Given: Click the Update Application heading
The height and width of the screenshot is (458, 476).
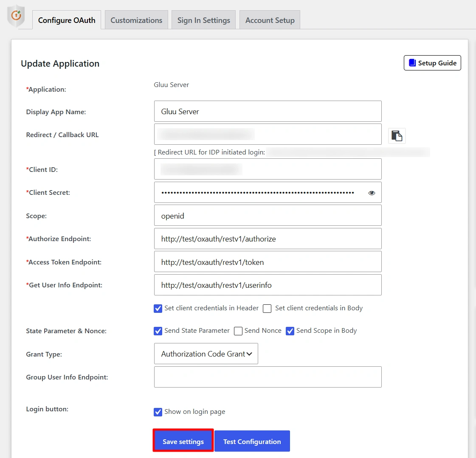Looking at the screenshot, I should pos(60,63).
